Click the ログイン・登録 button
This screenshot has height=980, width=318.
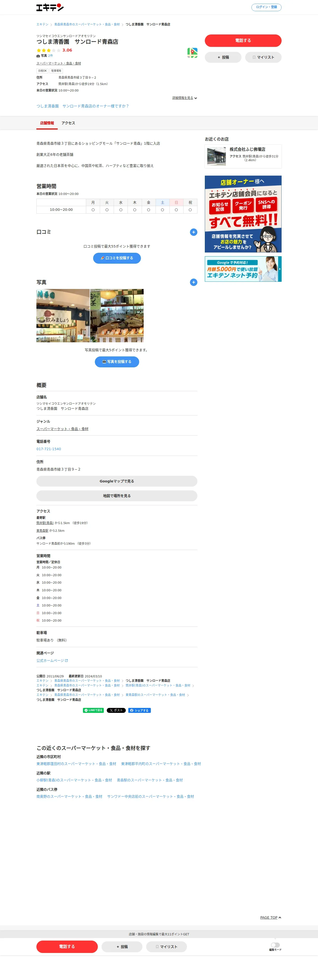266,7
